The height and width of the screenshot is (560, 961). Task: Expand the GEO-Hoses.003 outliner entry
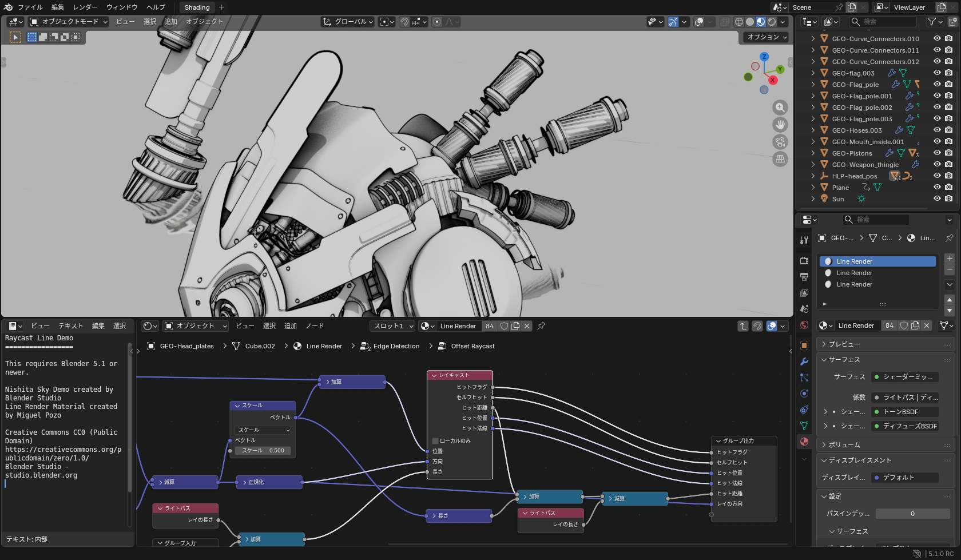pyautogui.click(x=813, y=130)
